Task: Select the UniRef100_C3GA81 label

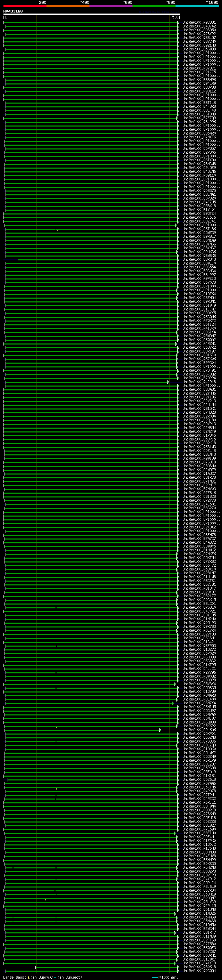Action: click(x=199, y=390)
